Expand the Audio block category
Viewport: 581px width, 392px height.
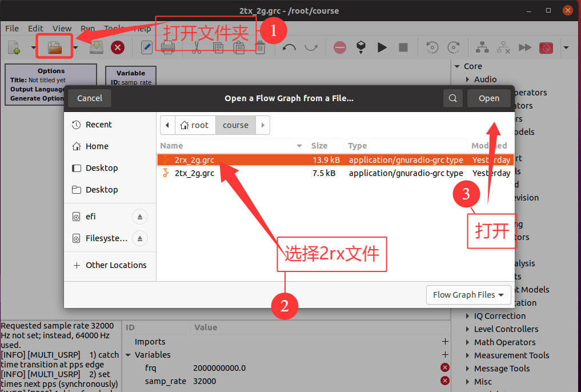point(468,79)
